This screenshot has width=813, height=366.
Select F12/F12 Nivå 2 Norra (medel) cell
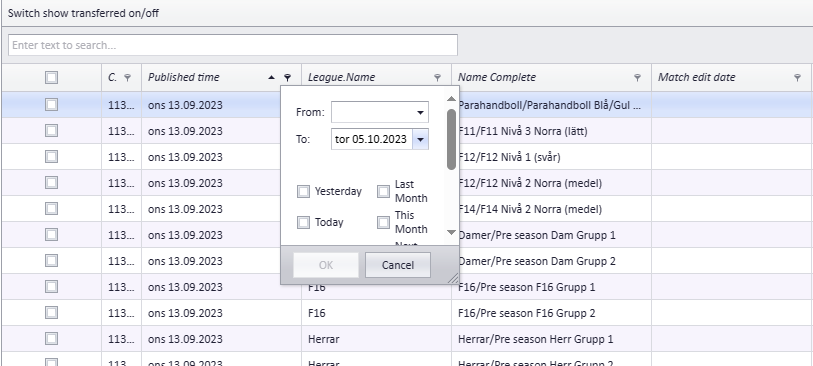[551, 183]
